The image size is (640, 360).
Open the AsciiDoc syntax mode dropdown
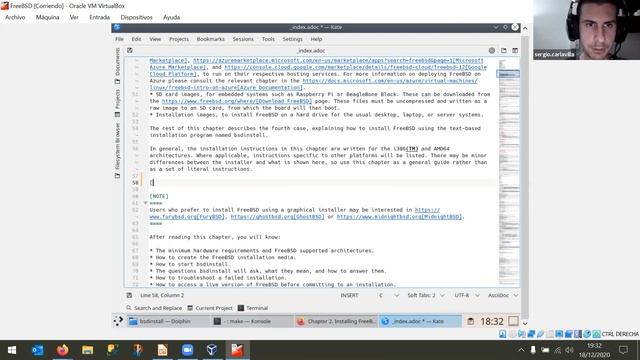[x=503, y=295]
